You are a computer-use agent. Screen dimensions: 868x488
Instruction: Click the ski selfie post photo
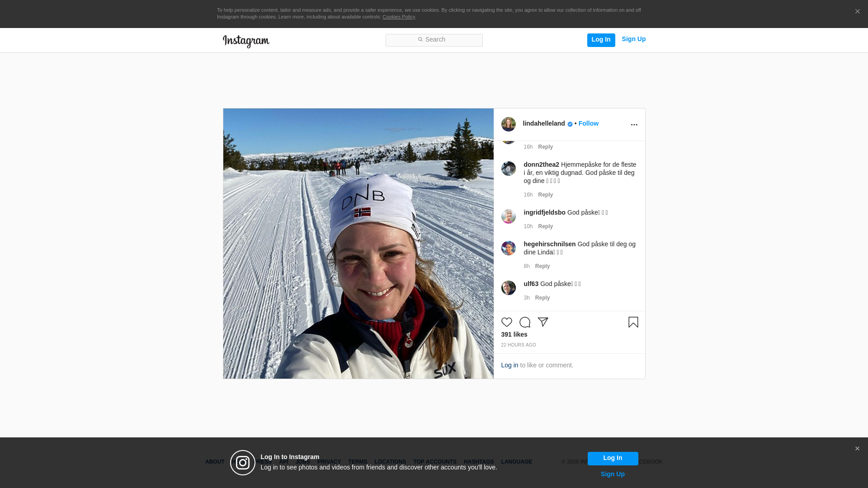358,244
